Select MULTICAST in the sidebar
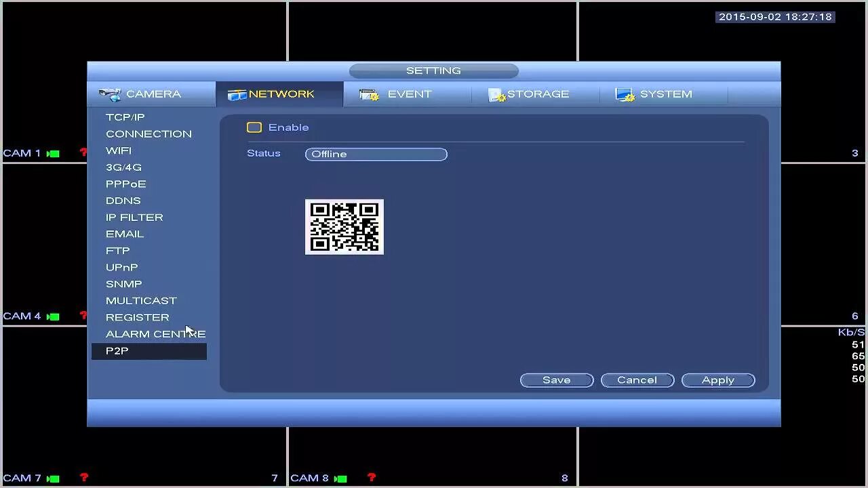This screenshot has width=868, height=488. pos(141,301)
